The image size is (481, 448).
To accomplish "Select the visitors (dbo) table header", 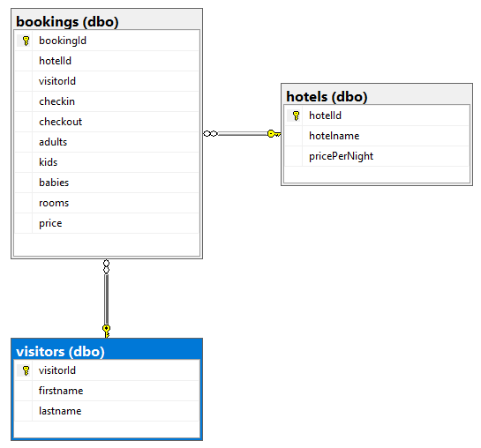I will [107, 350].
